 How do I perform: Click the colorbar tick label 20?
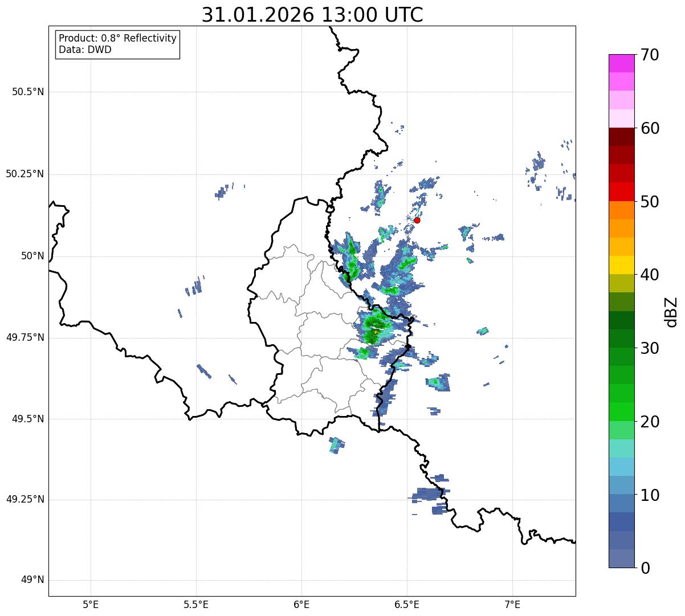click(650, 422)
